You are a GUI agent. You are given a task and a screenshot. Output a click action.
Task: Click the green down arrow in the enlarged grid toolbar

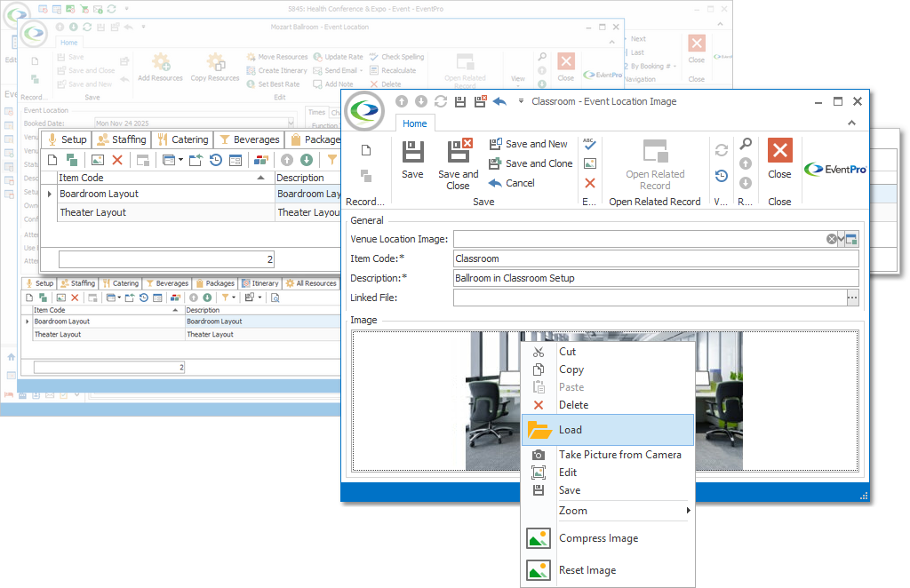(x=307, y=160)
